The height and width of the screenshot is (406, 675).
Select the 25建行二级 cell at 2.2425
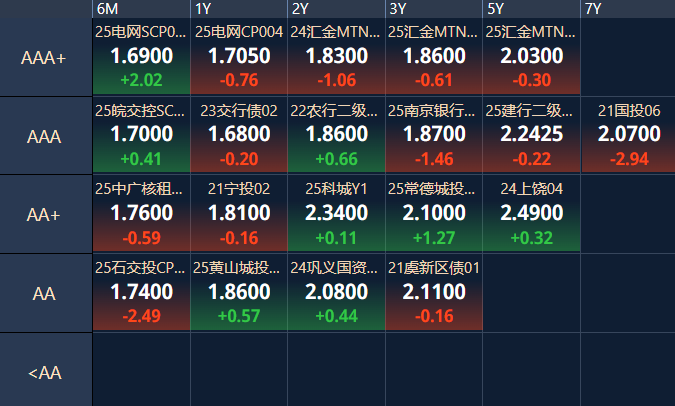coord(531,135)
